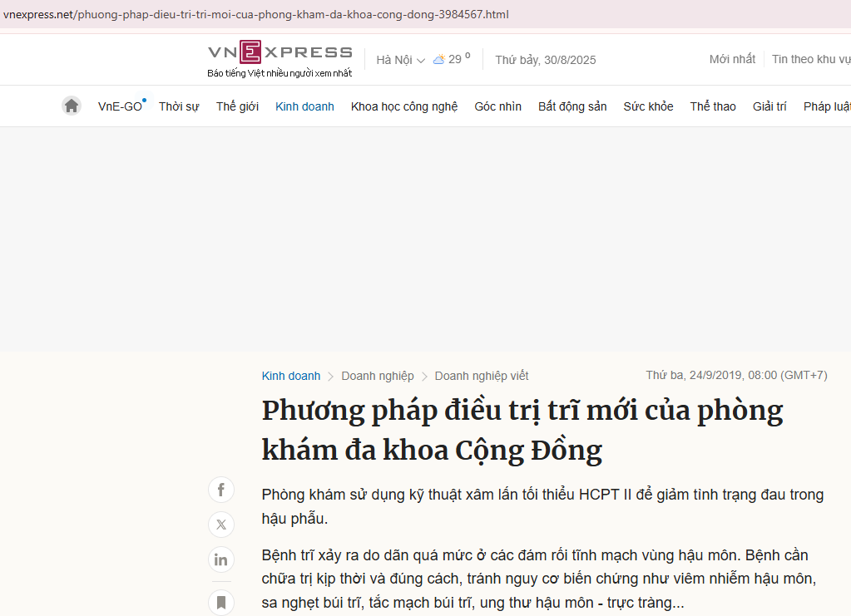The width and height of the screenshot is (851, 616).
Task: Click the home icon in navigation bar
Action: click(72, 106)
